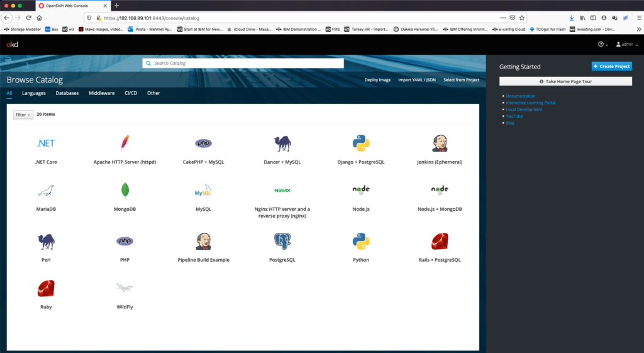Open TCOgo! for Flash bookmark
644x353 pixels.
pos(548,29)
